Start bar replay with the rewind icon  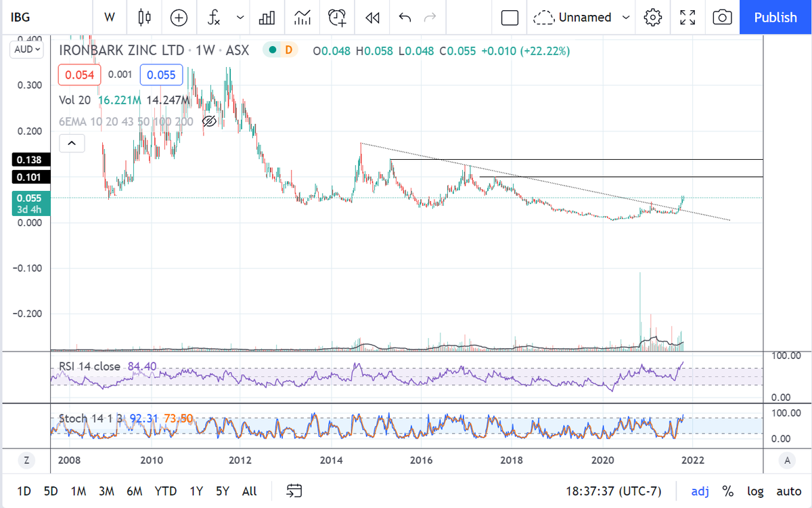pos(372,18)
